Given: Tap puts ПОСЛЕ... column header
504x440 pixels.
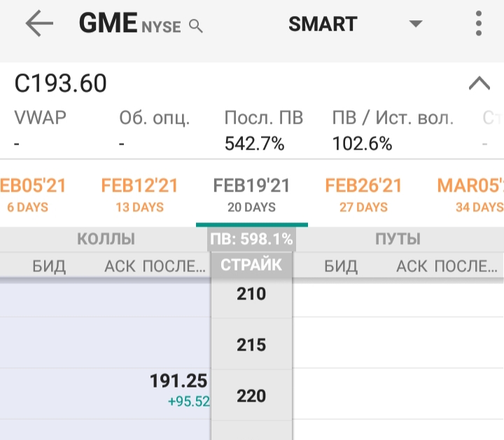Looking at the screenshot, I should pyautogui.click(x=466, y=267).
